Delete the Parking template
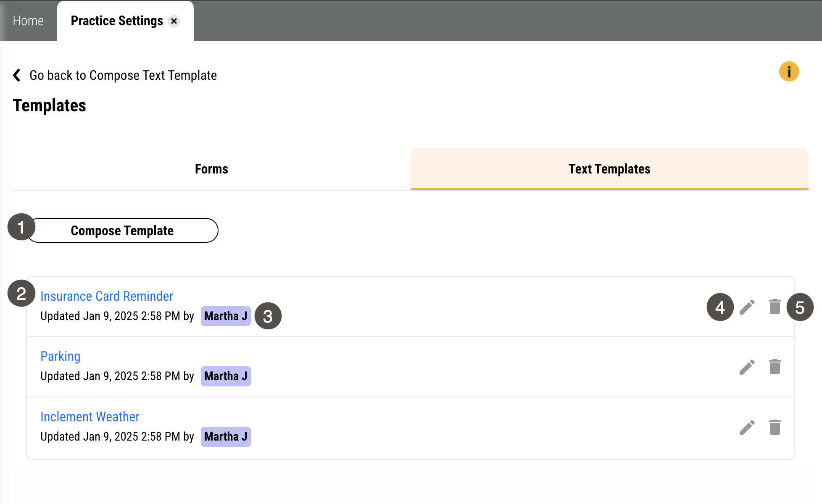 [775, 367]
